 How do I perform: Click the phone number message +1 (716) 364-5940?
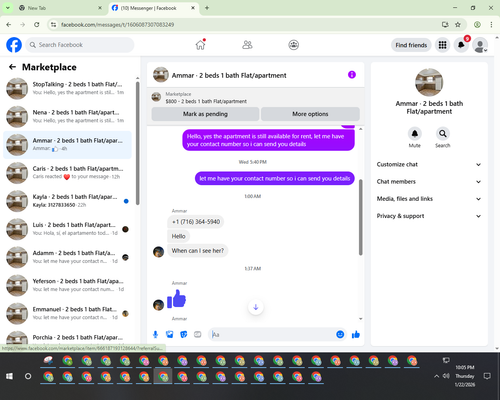tap(196, 222)
